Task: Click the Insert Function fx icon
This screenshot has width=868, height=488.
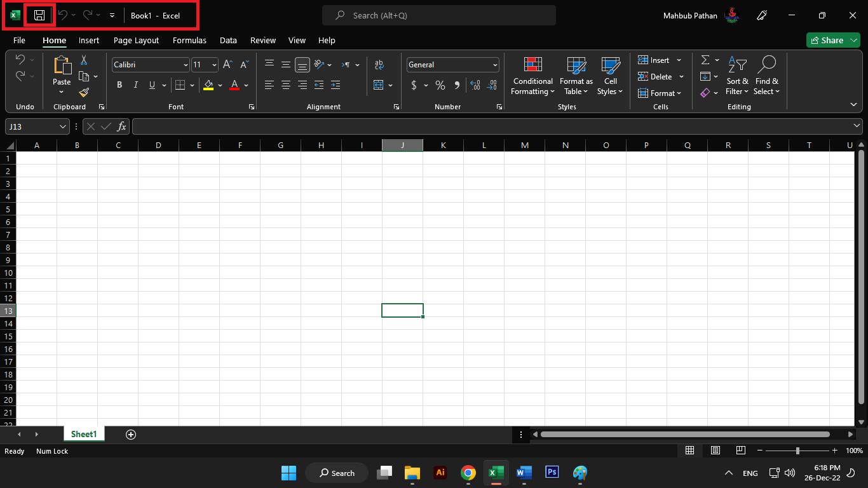Action: click(x=122, y=126)
